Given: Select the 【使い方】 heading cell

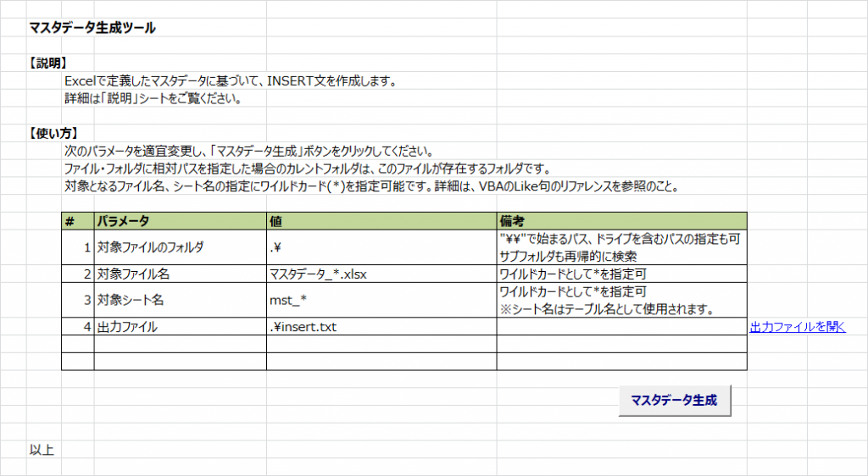Looking at the screenshot, I should 53,133.
